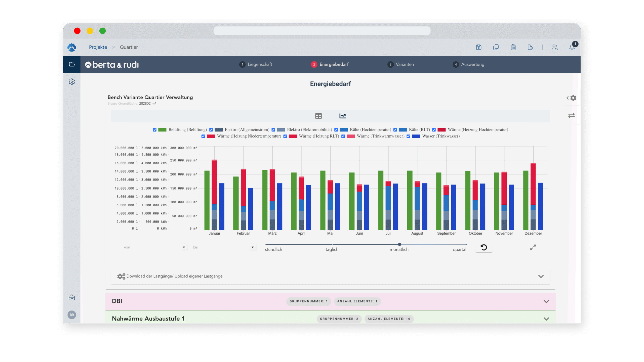
Task: Toggle the Kälte (RLT) checkbox
Action: tap(395, 130)
